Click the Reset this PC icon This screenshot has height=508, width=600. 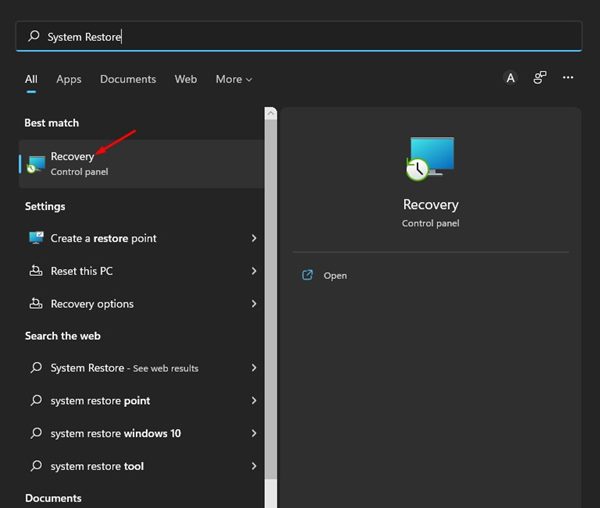coord(37,271)
